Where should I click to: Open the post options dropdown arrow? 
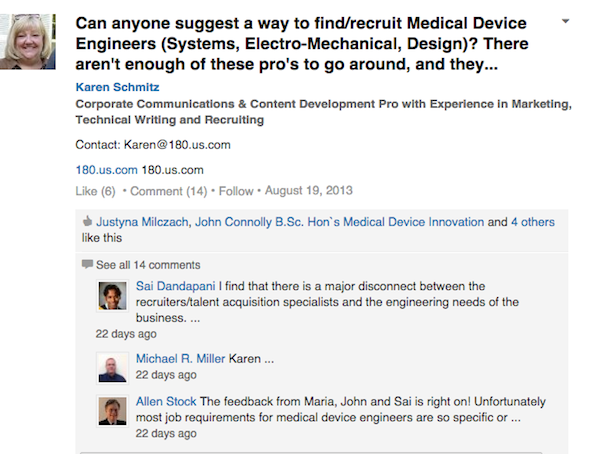(x=568, y=20)
